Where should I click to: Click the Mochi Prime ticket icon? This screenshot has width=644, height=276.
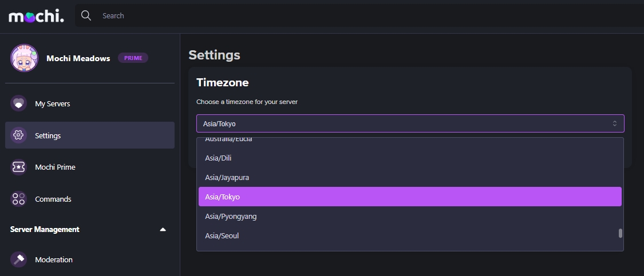point(18,167)
